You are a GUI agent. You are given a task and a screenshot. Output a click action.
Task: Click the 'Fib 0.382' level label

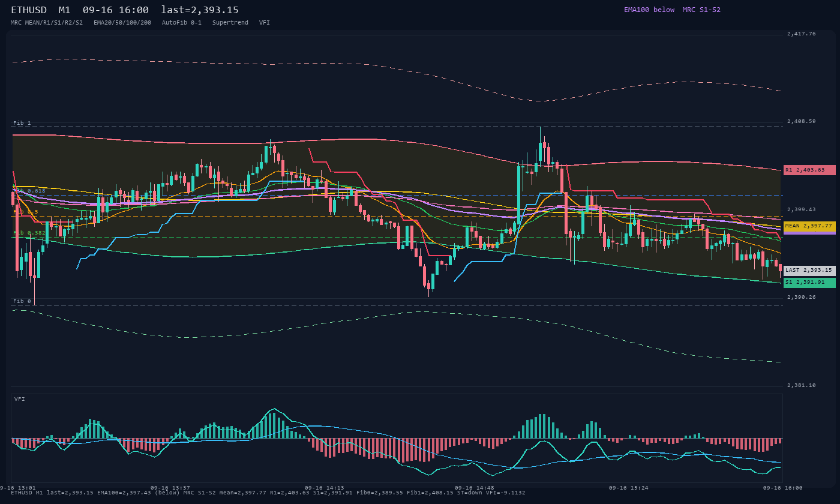pos(29,233)
